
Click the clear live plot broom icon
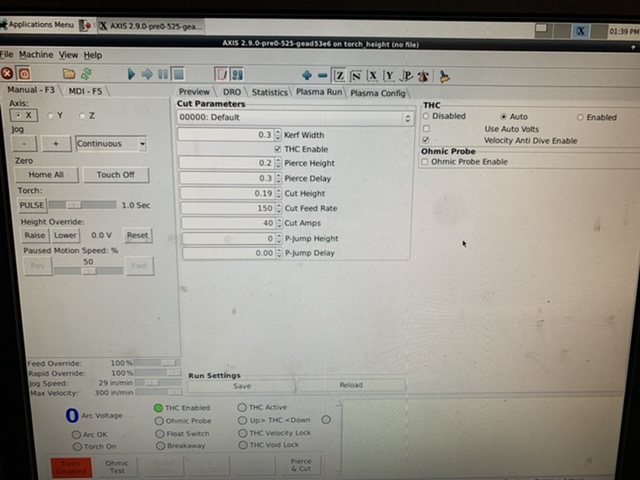444,75
